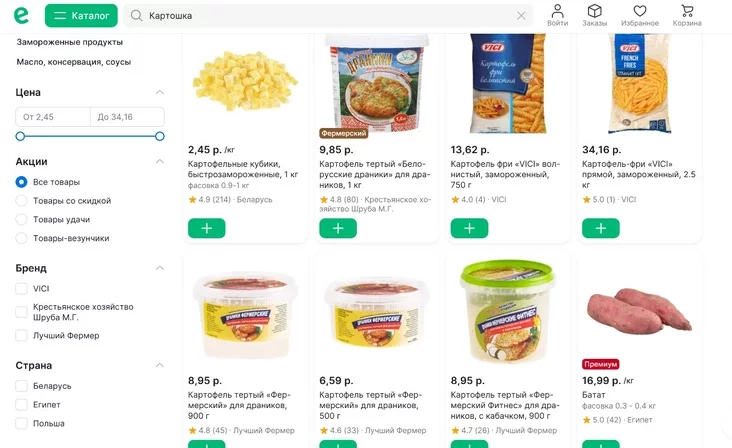Check the Беларусь country checkbox
This screenshot has height=448, width=732.
click(x=21, y=386)
